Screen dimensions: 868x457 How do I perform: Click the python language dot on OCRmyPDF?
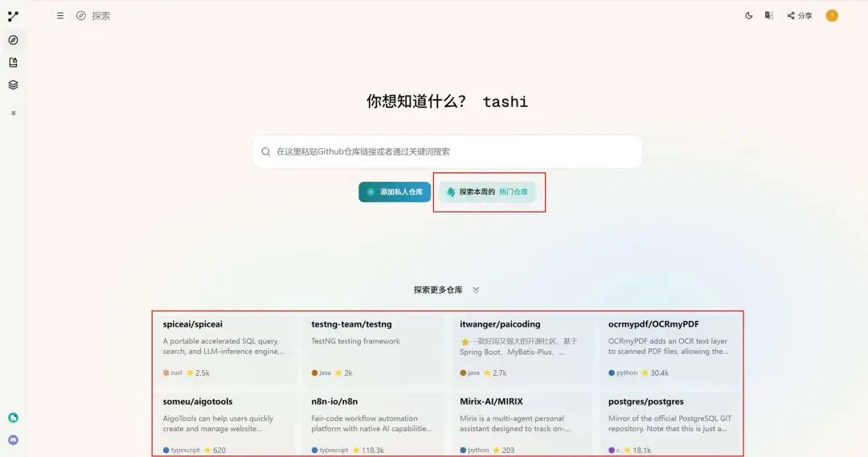point(612,373)
